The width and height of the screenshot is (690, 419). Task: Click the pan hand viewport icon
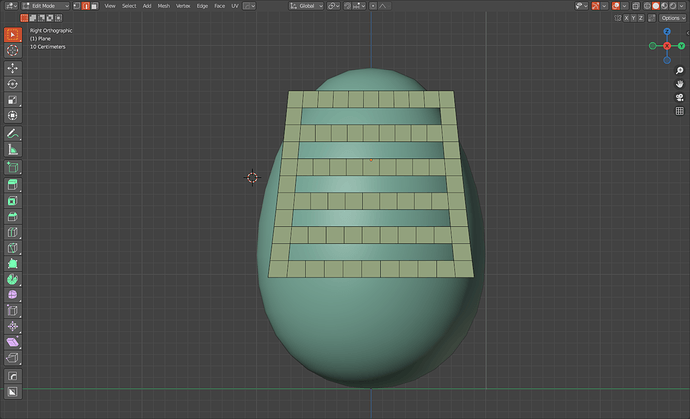pyautogui.click(x=679, y=84)
